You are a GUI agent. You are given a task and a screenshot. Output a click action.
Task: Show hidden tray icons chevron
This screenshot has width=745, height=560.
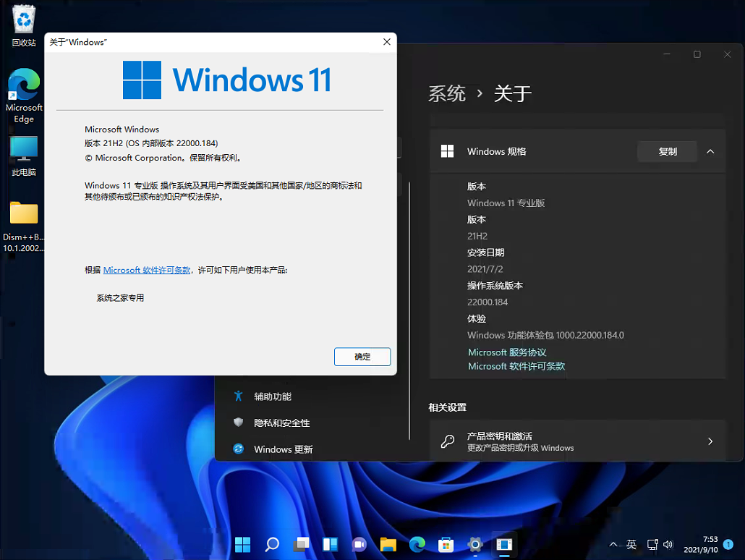(x=613, y=545)
